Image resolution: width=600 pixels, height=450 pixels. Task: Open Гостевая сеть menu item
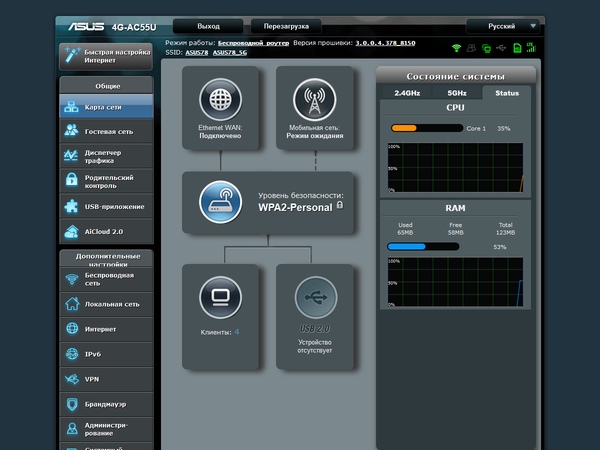pyautogui.click(x=106, y=132)
